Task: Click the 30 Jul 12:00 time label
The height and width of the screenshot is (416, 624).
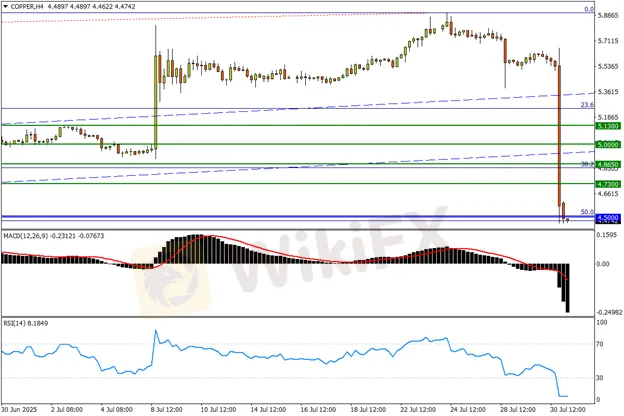Action: (x=567, y=409)
